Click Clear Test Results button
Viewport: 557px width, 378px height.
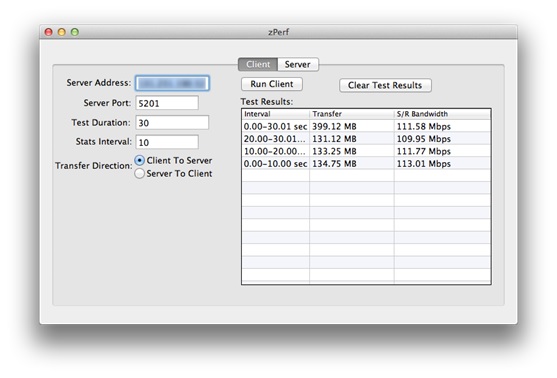(x=385, y=85)
